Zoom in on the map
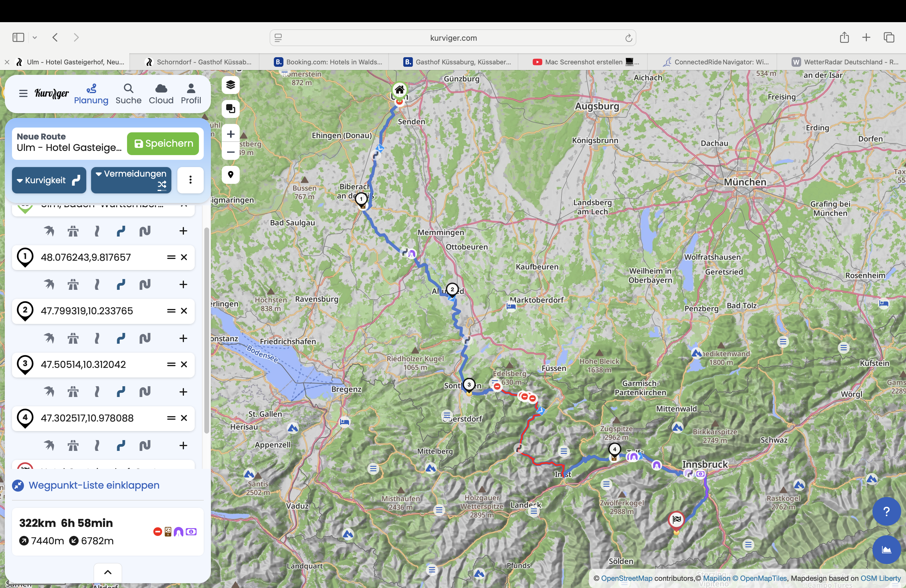Image resolution: width=906 pixels, height=588 pixels. pyautogui.click(x=231, y=134)
